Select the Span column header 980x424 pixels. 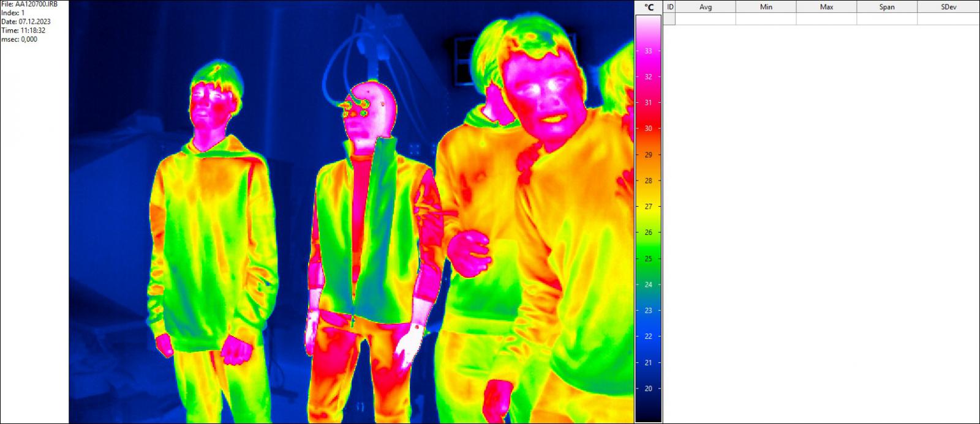click(887, 7)
